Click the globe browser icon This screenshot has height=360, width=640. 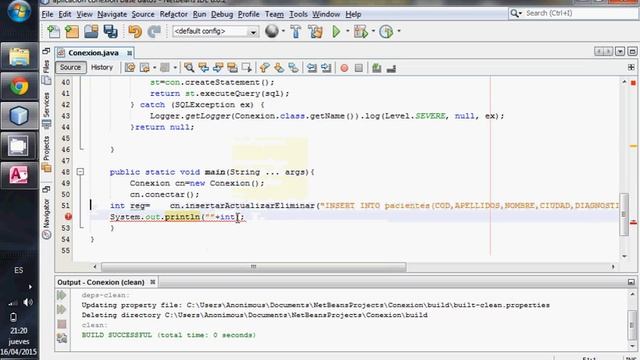271,31
